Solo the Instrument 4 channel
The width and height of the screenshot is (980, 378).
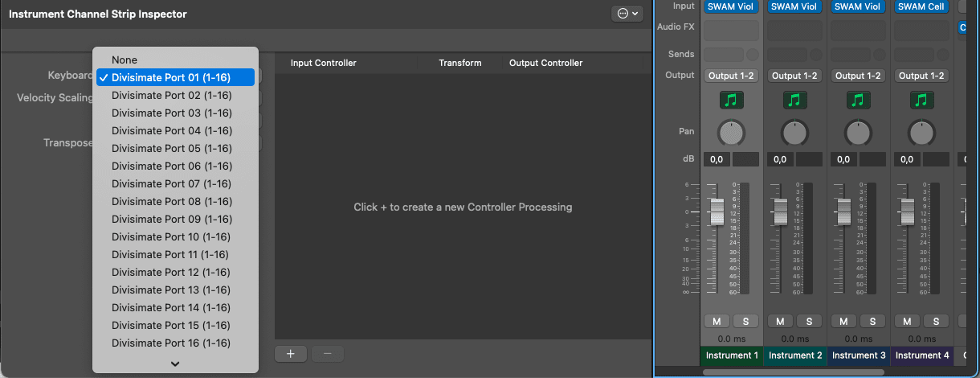pos(936,321)
